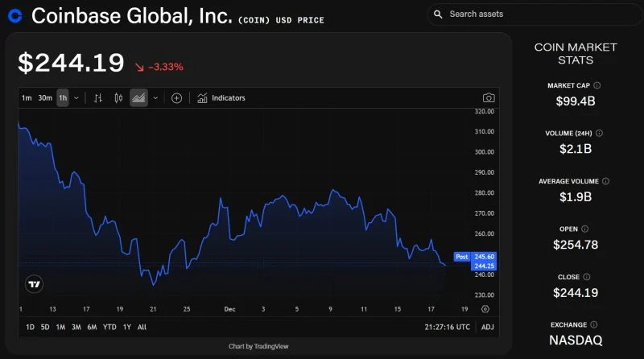The width and height of the screenshot is (644, 359).
Task: Expand the chart style dropdown arrow
Action: pos(155,98)
